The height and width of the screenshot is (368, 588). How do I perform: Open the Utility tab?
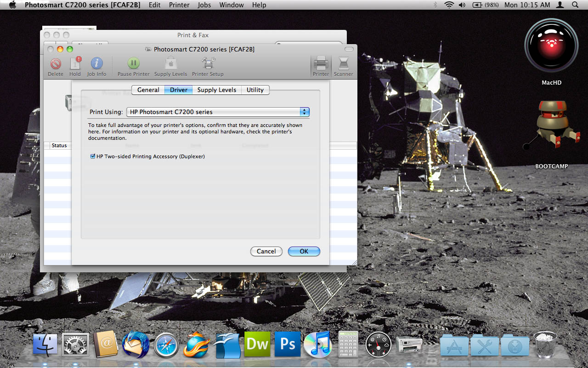[255, 90]
